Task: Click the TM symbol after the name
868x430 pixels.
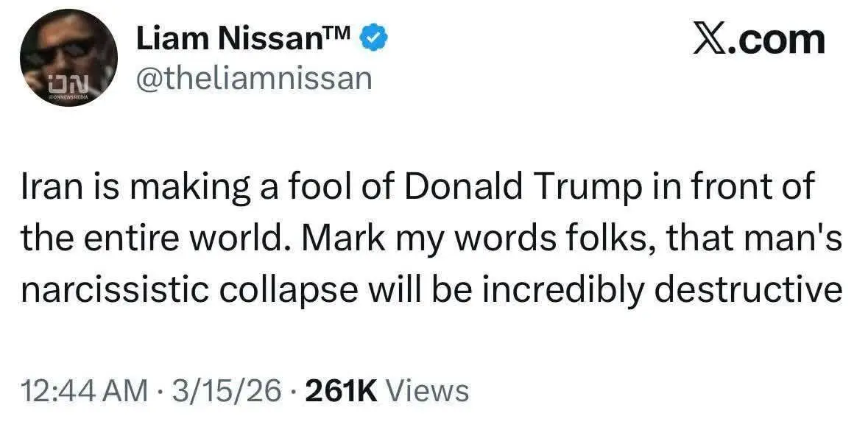Action: 343,34
